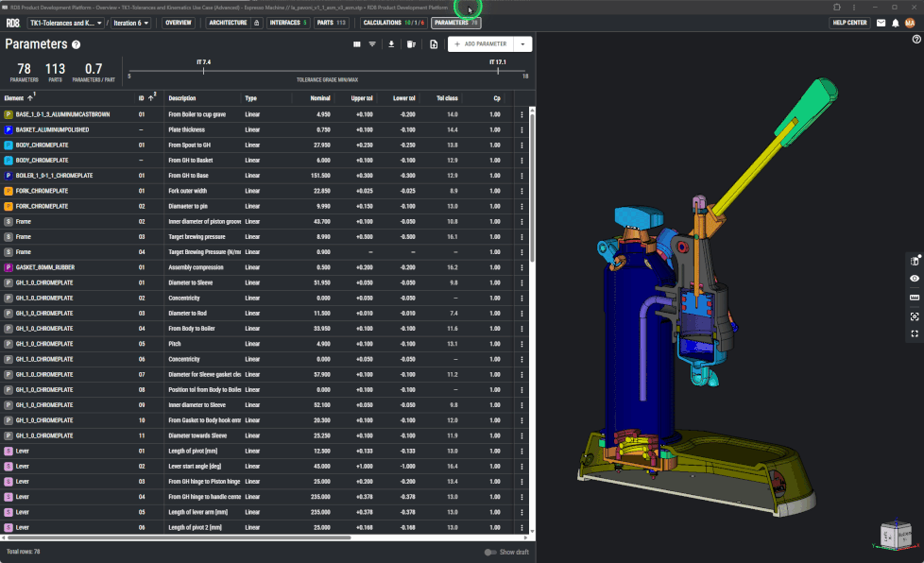Image resolution: width=924 pixels, height=563 pixels.
Task: Switch to the Parts tab
Action: (x=332, y=23)
